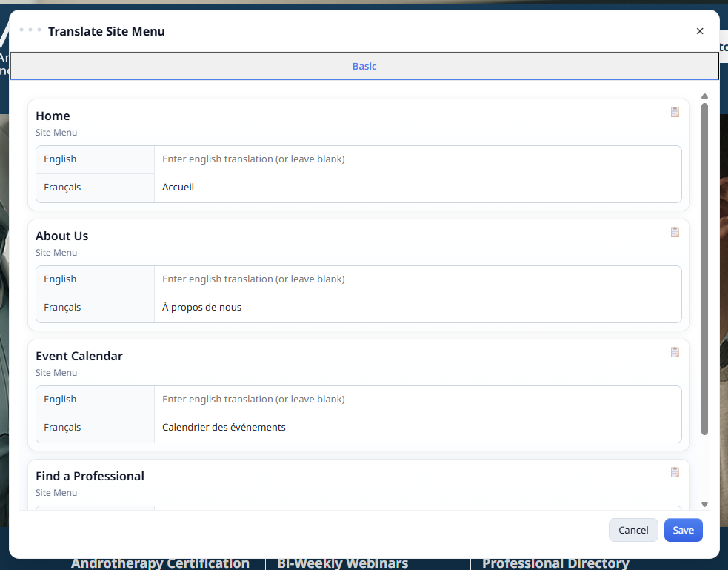Copy the About Us translation entry
The width and height of the screenshot is (728, 570).
pos(675,232)
